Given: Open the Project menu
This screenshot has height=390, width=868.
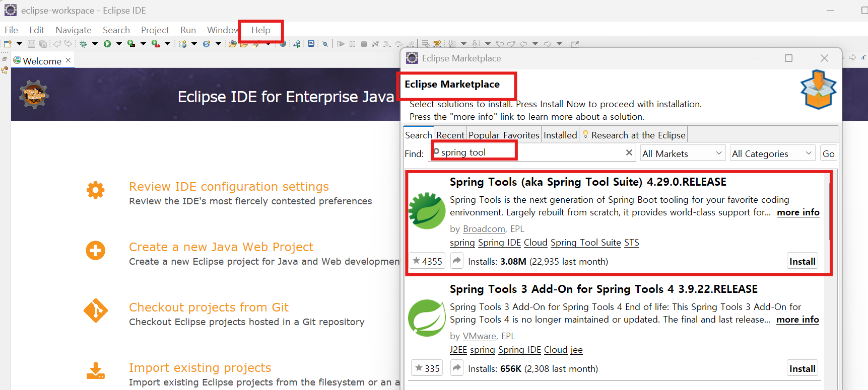Looking at the screenshot, I should (x=155, y=30).
